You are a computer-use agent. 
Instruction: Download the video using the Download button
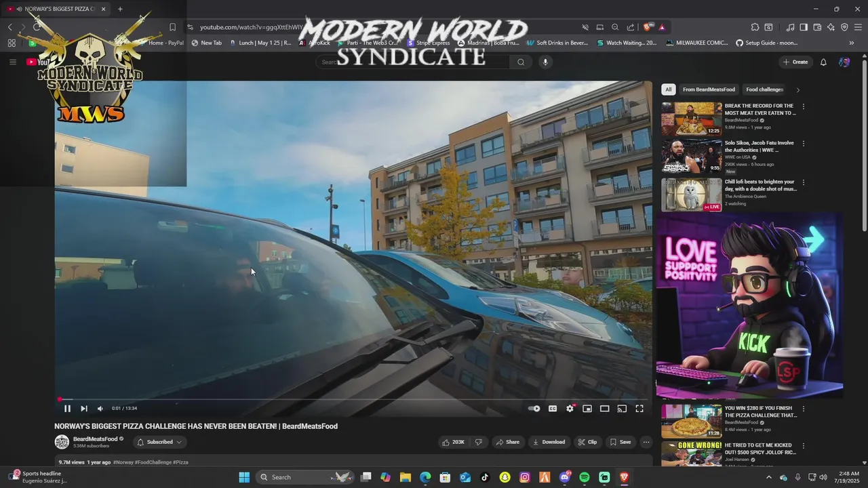tap(549, 442)
